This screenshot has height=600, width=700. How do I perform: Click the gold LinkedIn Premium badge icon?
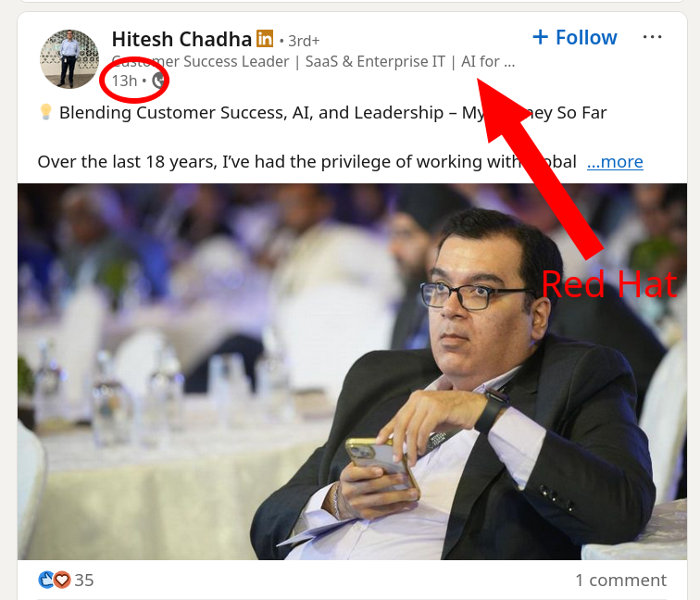265,38
